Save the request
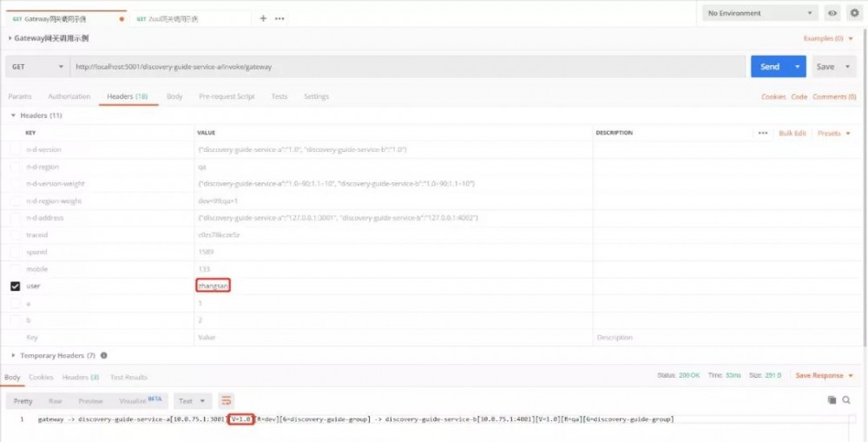The height and width of the screenshot is (442, 868). pos(825,67)
